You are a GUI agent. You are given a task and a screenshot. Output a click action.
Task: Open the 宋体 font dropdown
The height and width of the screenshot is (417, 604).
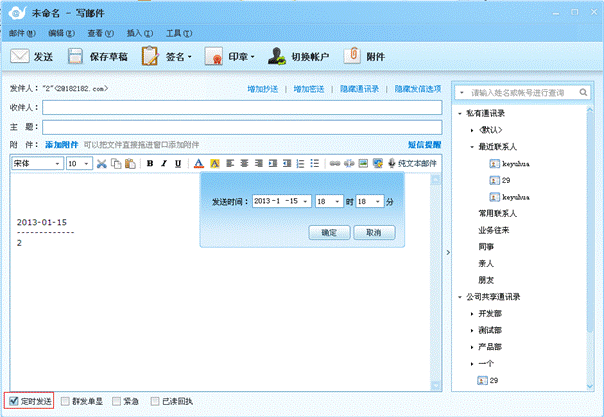coord(59,163)
